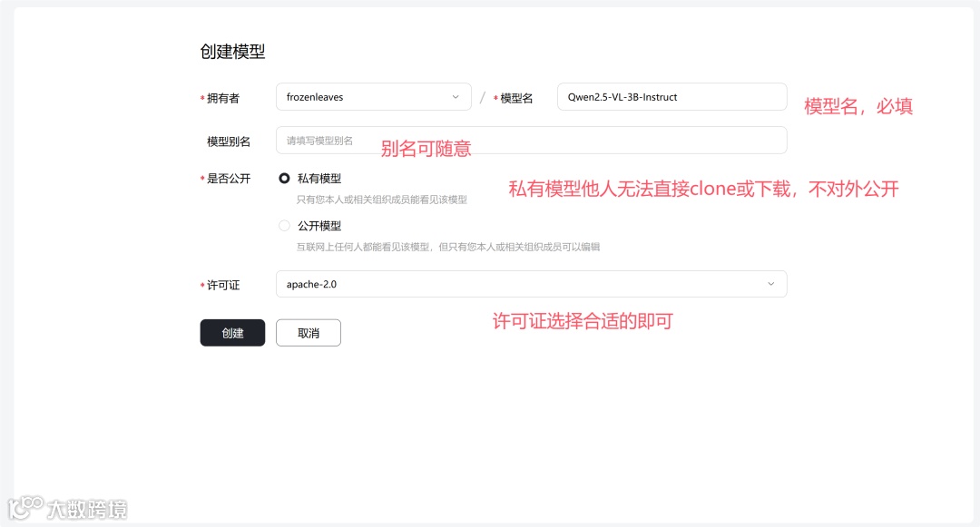Click the 模型别名 field label

(229, 142)
